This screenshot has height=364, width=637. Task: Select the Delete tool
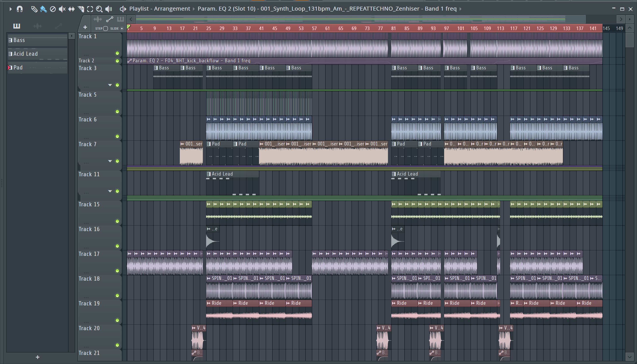(x=53, y=9)
